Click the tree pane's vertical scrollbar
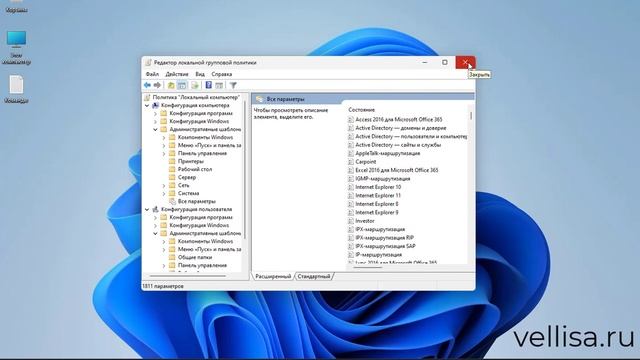Image resolution: width=640 pixels, height=360 pixels. [245, 169]
